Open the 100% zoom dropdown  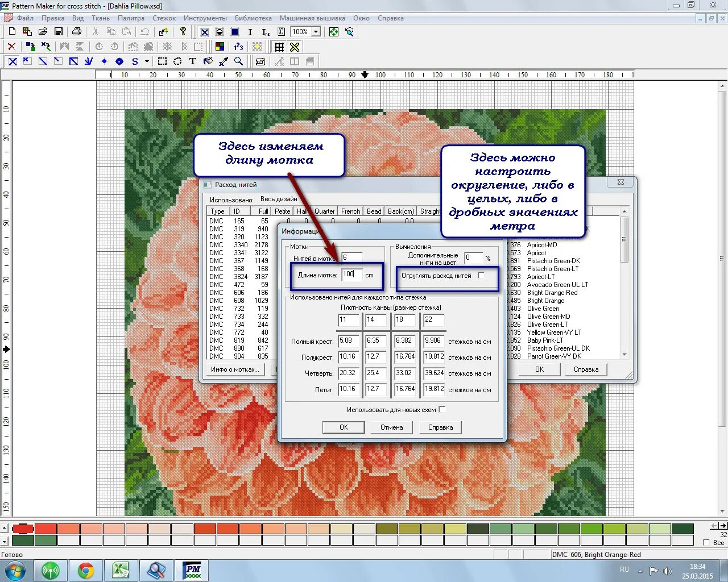click(x=316, y=32)
